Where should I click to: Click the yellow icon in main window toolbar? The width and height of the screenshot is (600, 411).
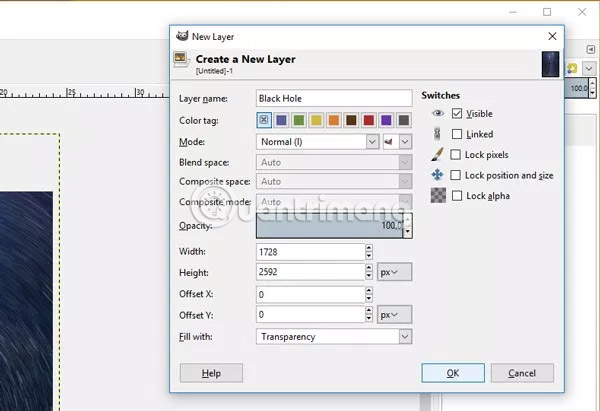572,68
